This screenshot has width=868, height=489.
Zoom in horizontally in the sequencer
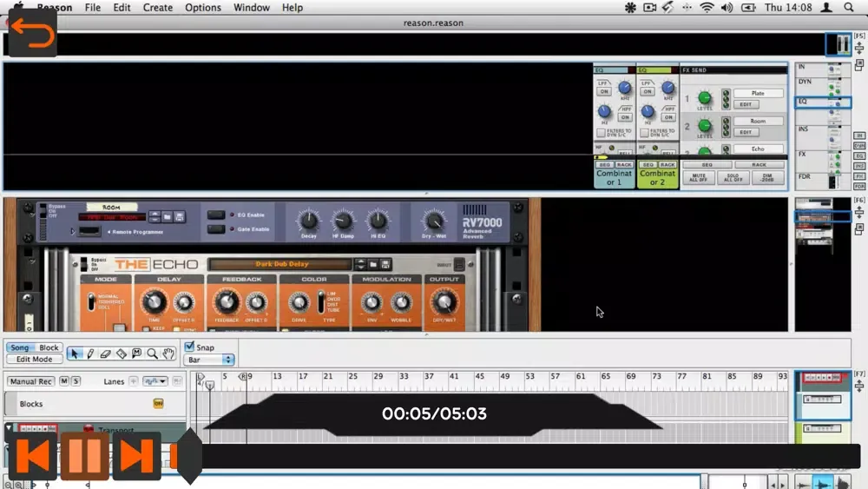click(x=18, y=486)
